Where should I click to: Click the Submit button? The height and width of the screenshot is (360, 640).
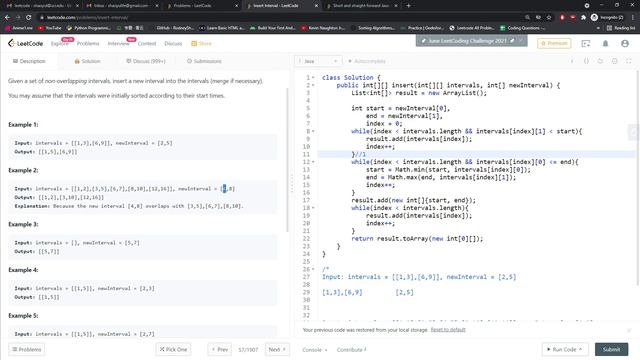point(611,349)
